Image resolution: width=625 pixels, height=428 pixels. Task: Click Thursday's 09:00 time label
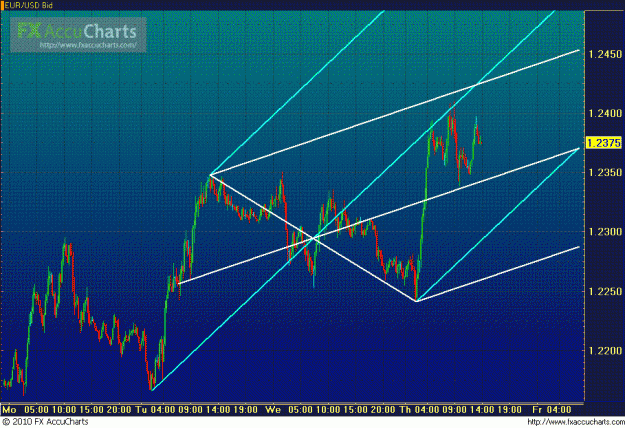pyautogui.click(x=454, y=410)
